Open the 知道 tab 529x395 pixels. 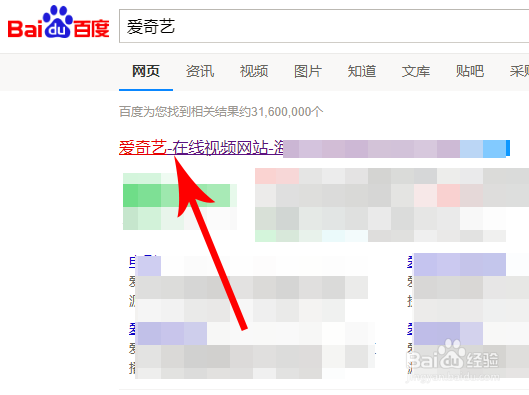tap(362, 71)
